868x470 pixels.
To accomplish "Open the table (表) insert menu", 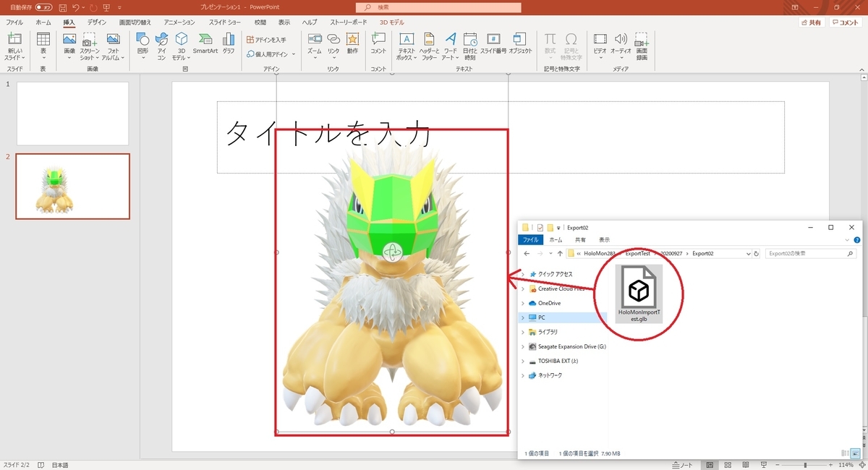I will pos(43,46).
